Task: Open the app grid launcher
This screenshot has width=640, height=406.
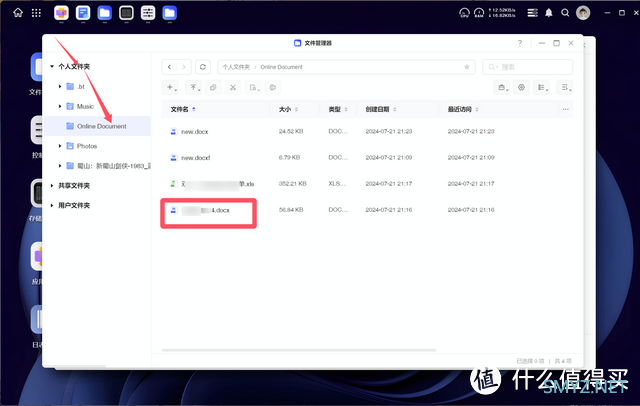Action: pos(36,13)
